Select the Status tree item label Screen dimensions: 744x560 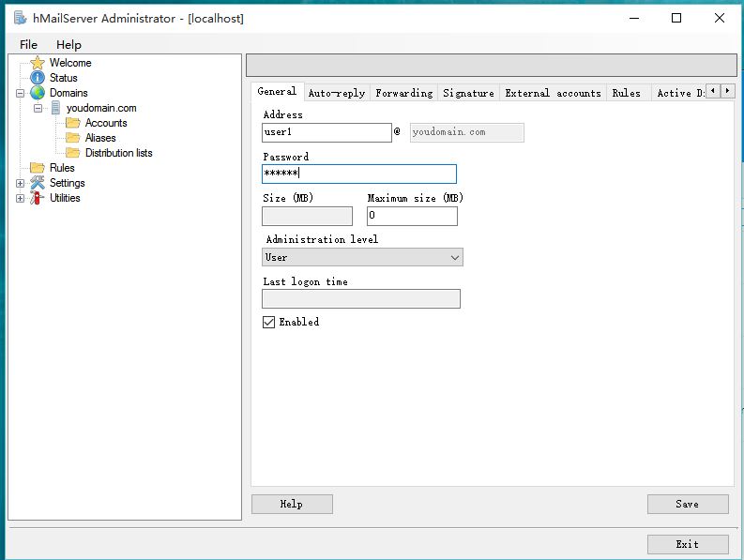tap(63, 78)
